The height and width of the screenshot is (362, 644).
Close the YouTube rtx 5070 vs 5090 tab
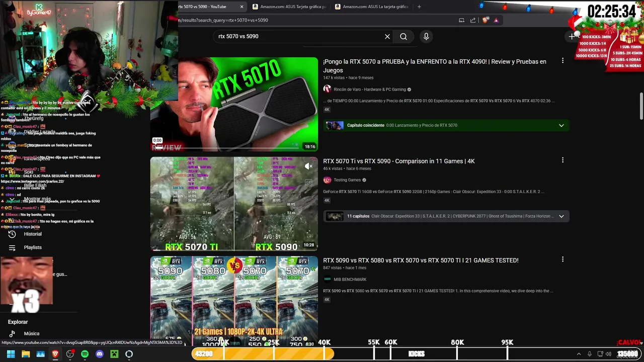point(242,7)
